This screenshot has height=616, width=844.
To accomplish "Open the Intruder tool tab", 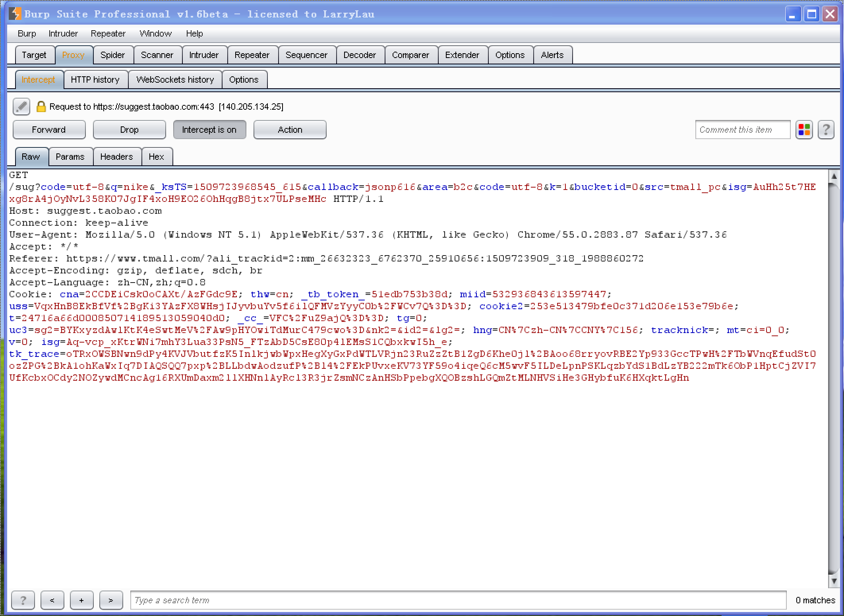I will click(204, 55).
